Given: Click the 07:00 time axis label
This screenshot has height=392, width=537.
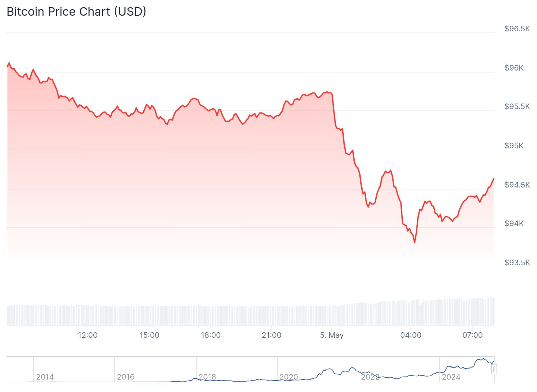Looking at the screenshot, I should tap(472, 335).
